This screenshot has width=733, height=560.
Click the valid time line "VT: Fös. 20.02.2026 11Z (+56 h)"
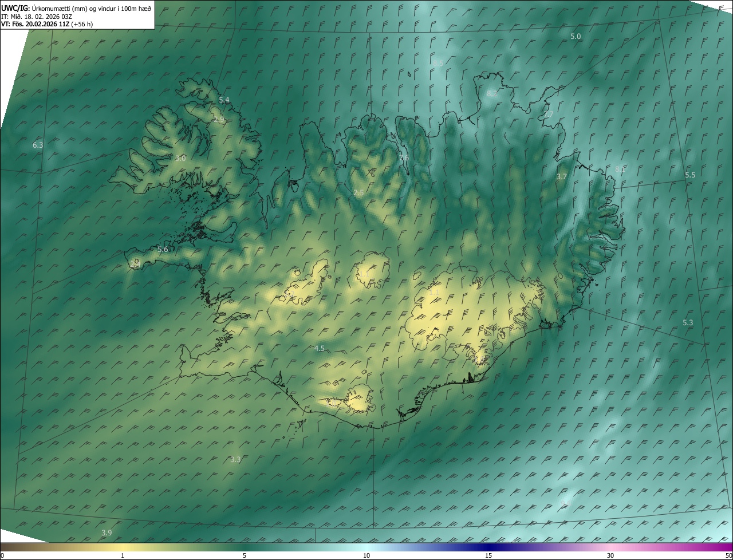coord(47,24)
